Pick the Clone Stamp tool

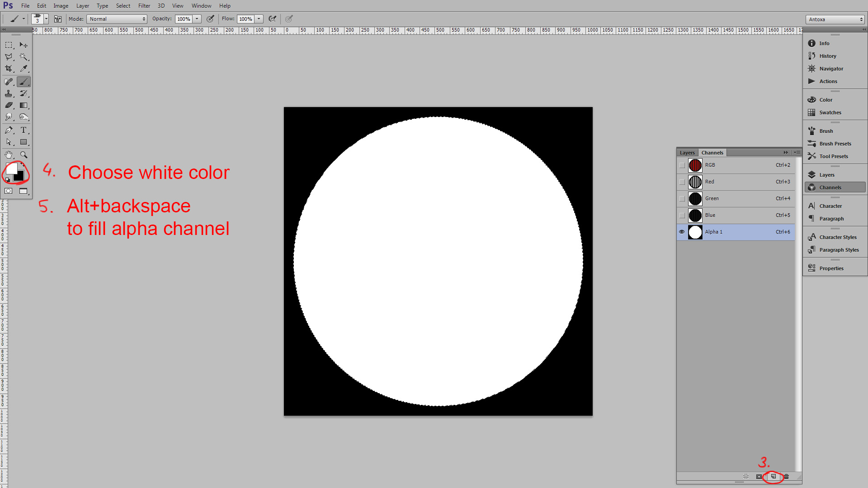9,94
